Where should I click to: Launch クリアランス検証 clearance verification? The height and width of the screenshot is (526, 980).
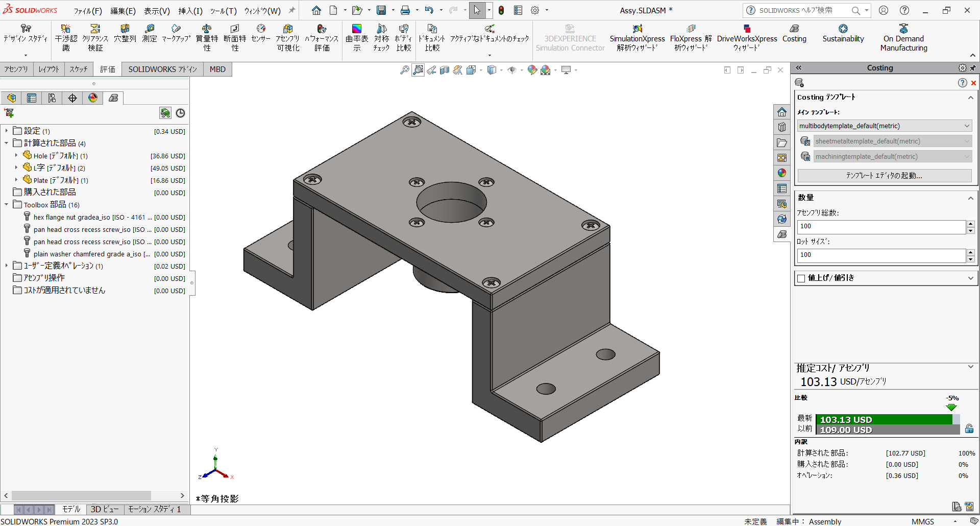coord(95,38)
